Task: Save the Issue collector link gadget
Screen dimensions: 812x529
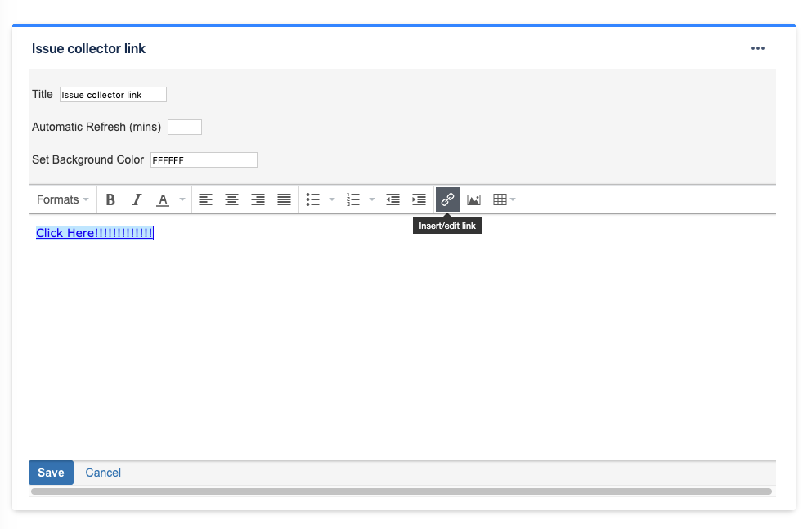Action: tap(51, 473)
